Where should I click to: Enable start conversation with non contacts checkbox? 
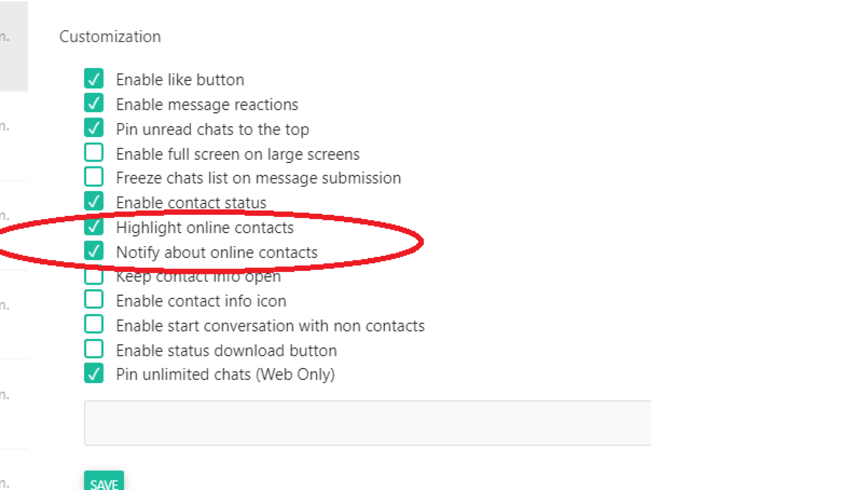[93, 325]
